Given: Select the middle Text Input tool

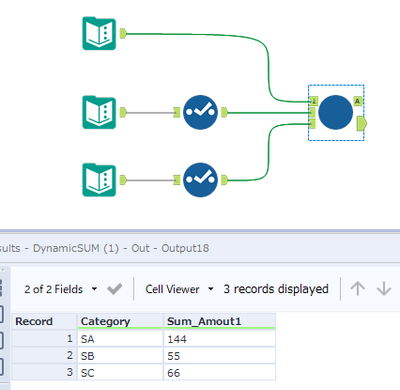Looking at the screenshot, I should tap(99, 112).
